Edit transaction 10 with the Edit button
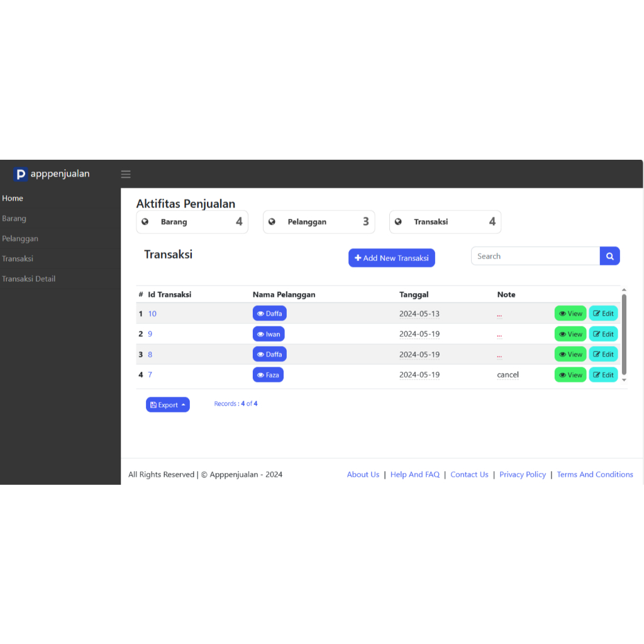Screen dimensions: 644x644 point(602,313)
